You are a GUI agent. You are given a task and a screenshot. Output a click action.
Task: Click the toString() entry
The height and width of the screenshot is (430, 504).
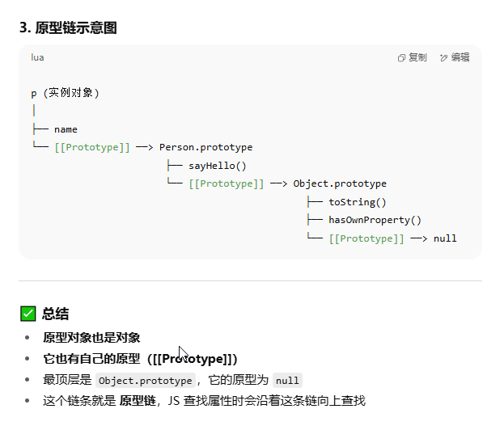pos(358,202)
